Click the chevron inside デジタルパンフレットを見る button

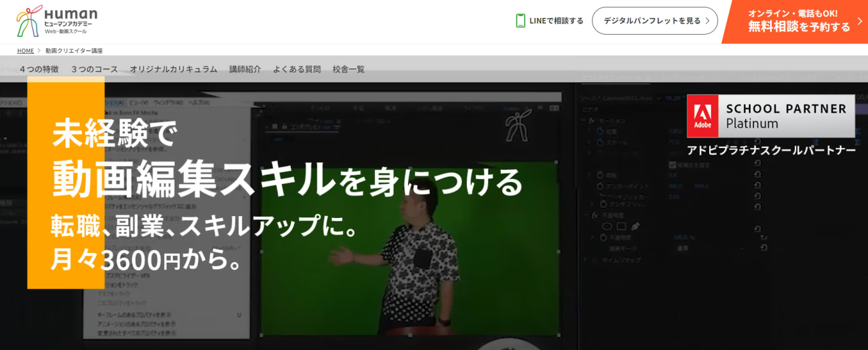tap(707, 21)
